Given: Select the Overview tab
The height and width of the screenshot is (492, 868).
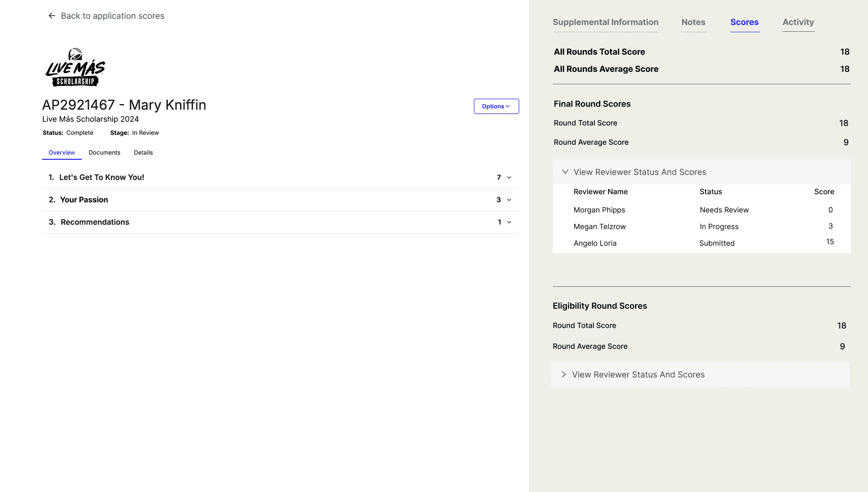Looking at the screenshot, I should [x=61, y=153].
